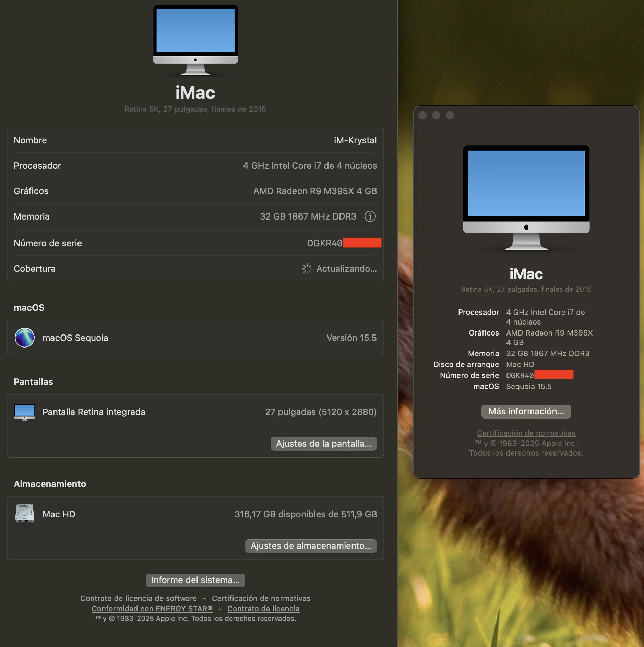Click the Almacenamiento section heading

point(50,484)
